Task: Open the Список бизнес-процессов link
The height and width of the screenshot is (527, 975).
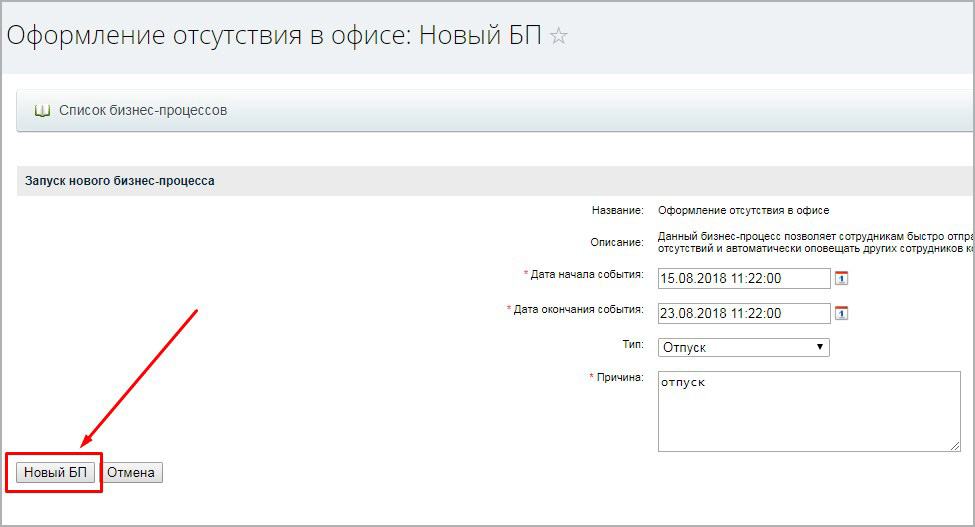Action: 143,110
